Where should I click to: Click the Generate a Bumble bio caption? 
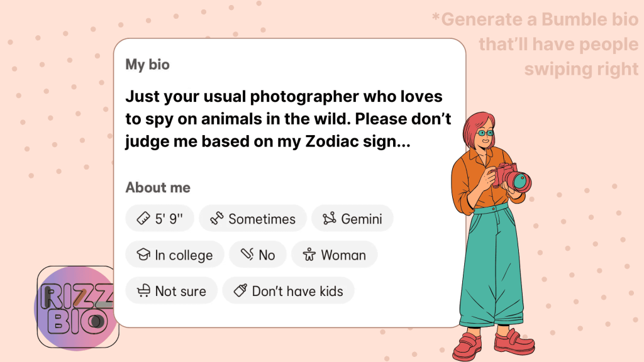[536, 45]
